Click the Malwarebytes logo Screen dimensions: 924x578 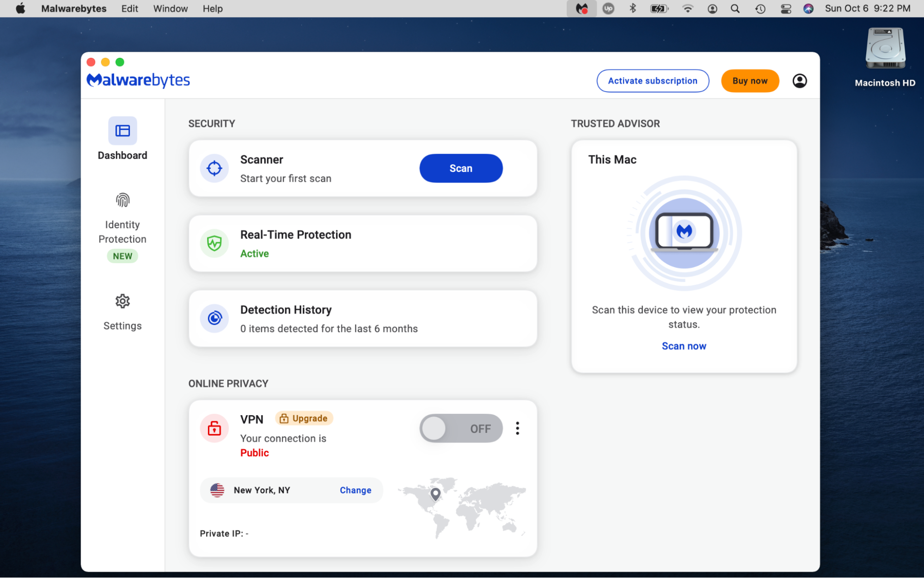click(x=138, y=80)
